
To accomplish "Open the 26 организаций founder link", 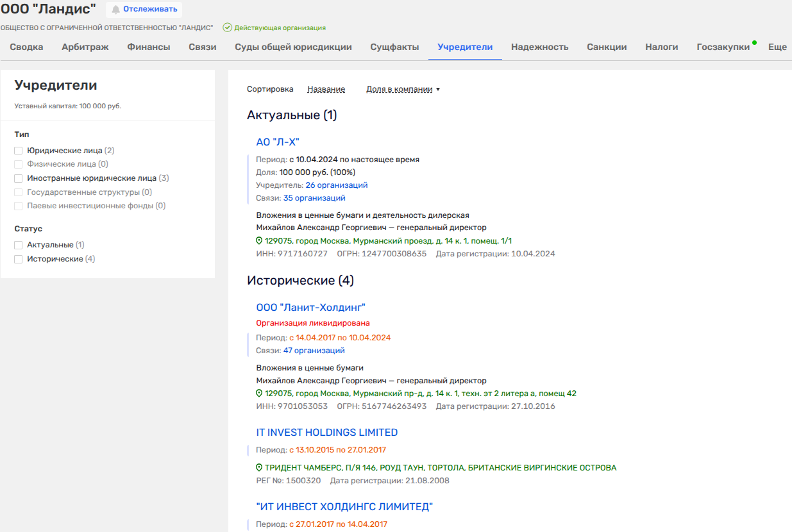I will [x=336, y=185].
